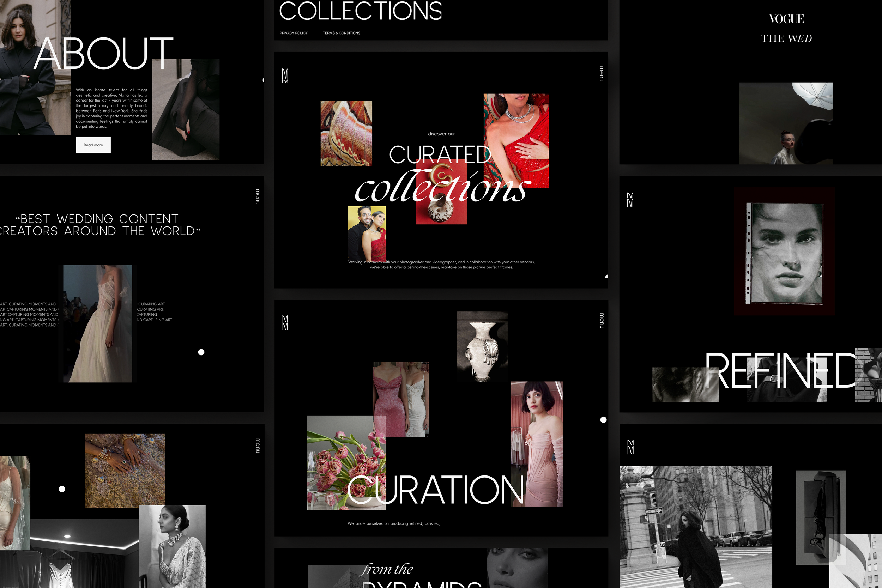Click MM logo on Curated Collections page
882x588 pixels.
tap(285, 76)
